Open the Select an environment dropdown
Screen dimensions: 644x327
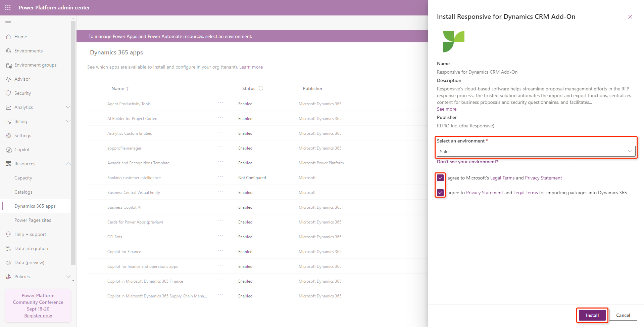[536, 152]
